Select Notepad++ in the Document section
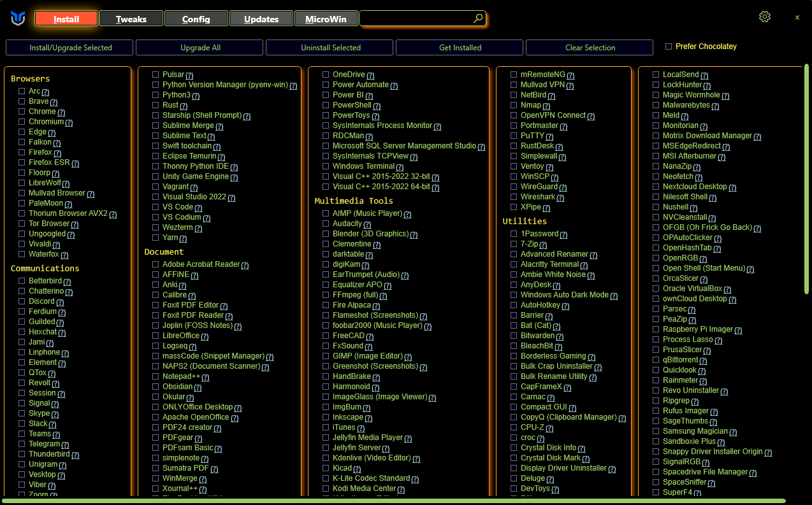The image size is (812, 505). (x=154, y=376)
